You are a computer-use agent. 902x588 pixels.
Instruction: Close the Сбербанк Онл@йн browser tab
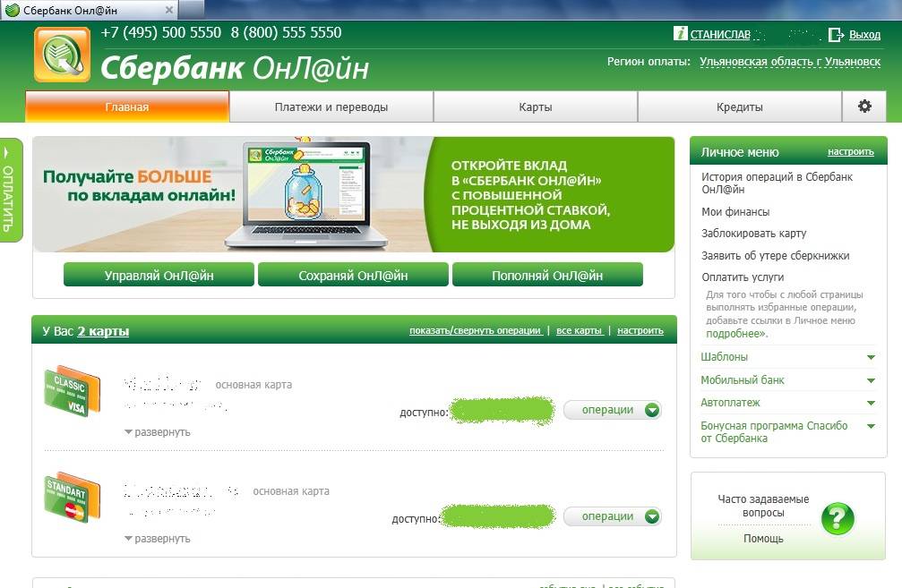(x=168, y=10)
